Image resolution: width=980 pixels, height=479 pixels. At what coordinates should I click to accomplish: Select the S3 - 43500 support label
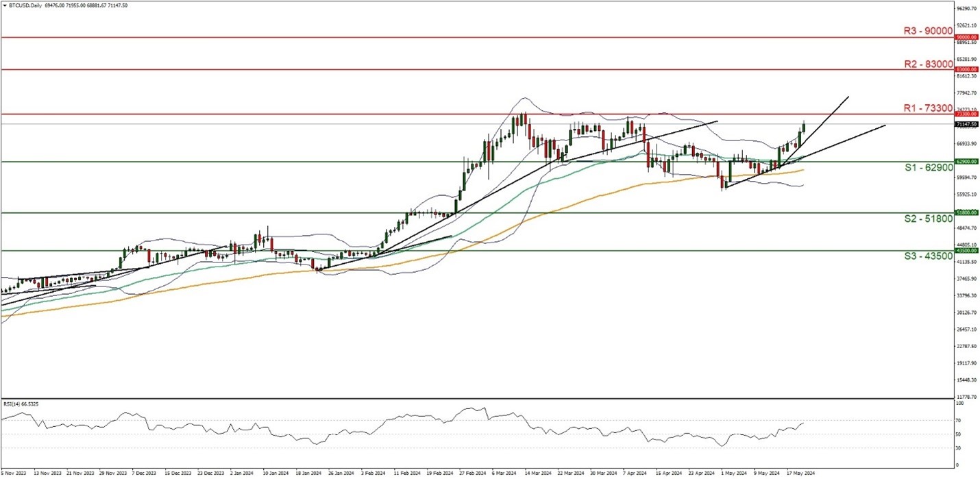928,256
